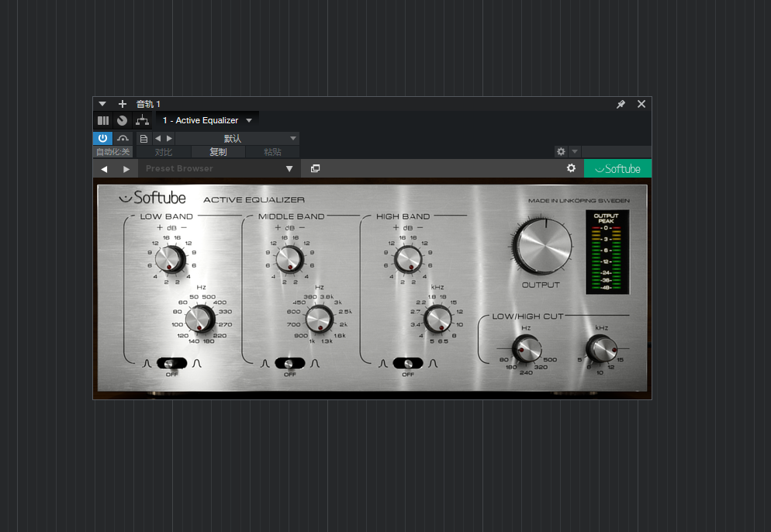Click the 对比 compare button
Viewport: 771px width, 532px height.
[162, 151]
